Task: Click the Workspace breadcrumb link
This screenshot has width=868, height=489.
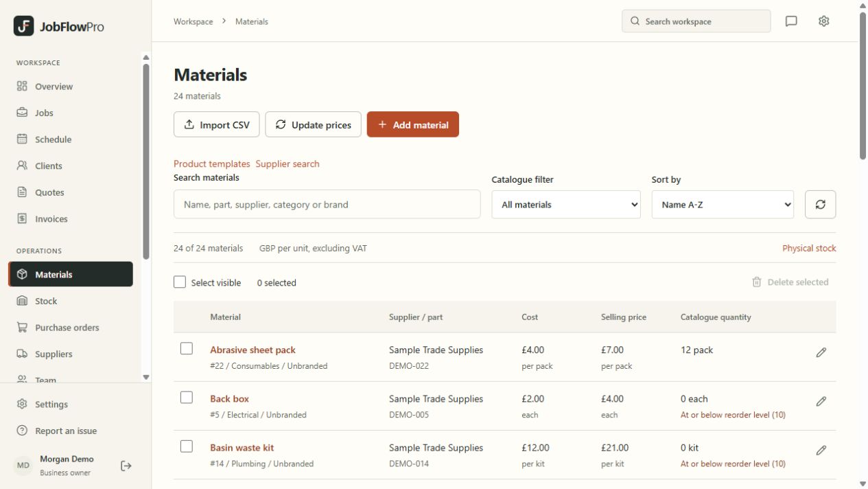Action: tap(193, 21)
